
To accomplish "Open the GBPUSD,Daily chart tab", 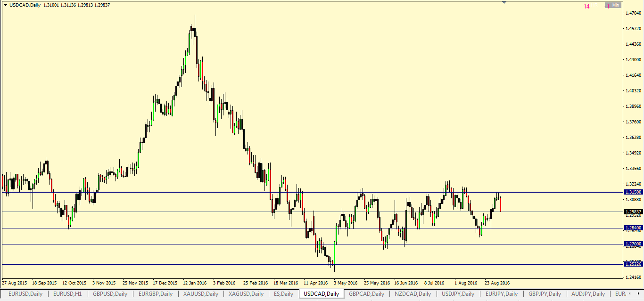I will tap(110, 294).
